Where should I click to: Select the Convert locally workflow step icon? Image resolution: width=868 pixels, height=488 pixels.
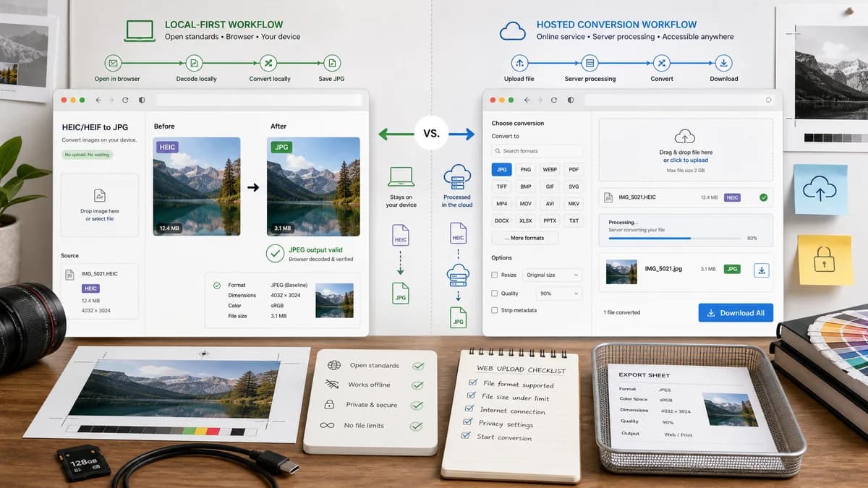[x=268, y=62]
